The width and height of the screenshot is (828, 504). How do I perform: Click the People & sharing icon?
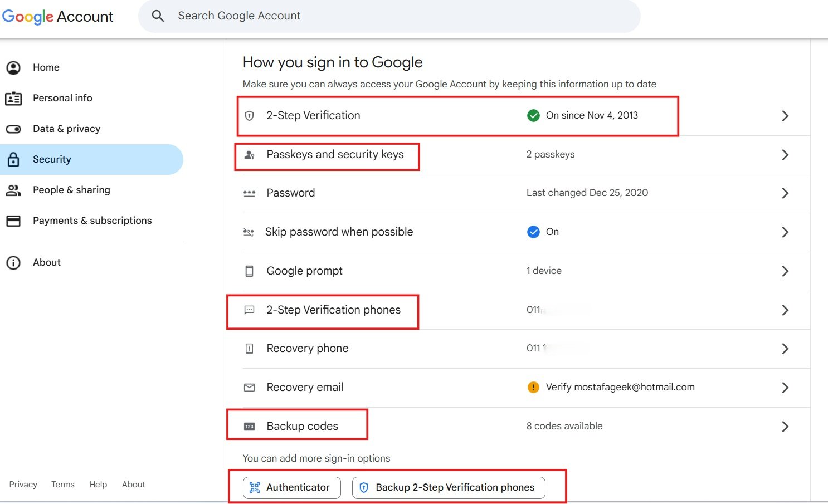point(13,190)
